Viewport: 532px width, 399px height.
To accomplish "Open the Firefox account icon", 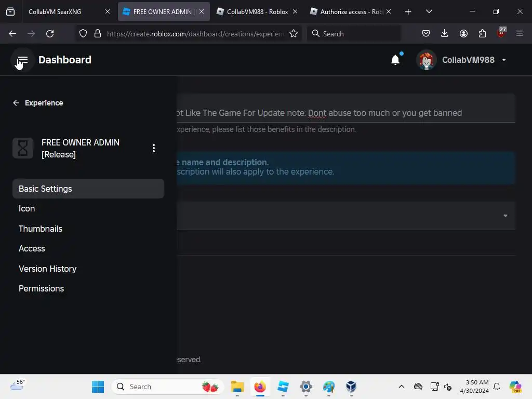I will (x=463, y=34).
